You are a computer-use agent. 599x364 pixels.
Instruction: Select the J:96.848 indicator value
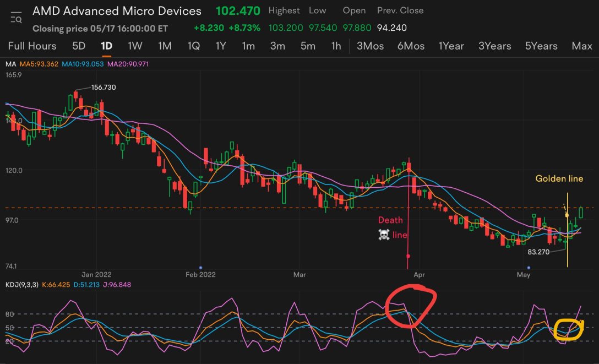click(x=117, y=285)
